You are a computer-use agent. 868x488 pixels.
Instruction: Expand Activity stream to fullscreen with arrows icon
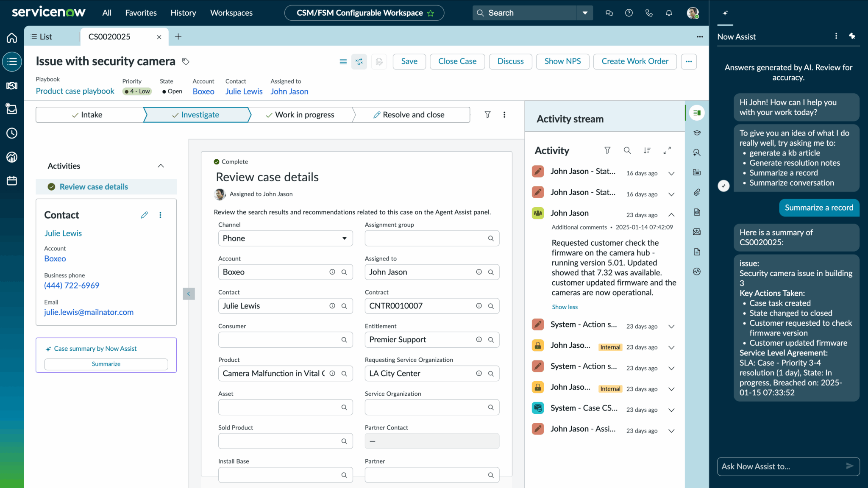[x=667, y=150]
